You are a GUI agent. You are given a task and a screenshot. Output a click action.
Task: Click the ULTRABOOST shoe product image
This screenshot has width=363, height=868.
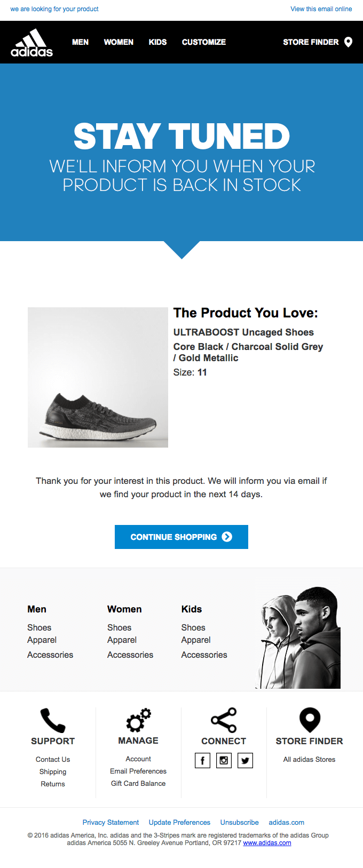point(98,377)
